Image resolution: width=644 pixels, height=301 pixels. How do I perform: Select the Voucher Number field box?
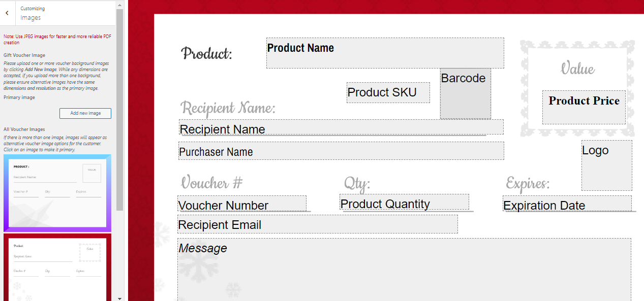point(242,204)
